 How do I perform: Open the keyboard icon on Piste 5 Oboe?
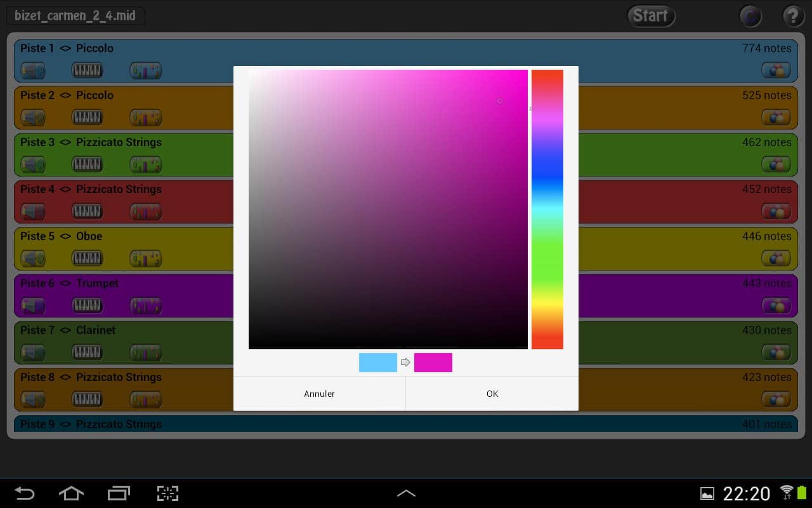pos(88,258)
